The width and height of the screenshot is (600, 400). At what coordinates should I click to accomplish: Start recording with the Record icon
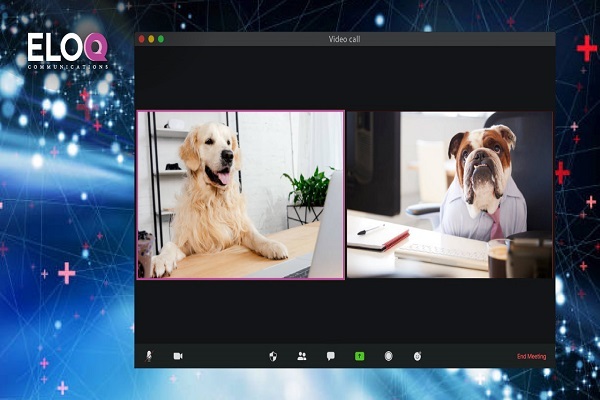click(x=388, y=356)
